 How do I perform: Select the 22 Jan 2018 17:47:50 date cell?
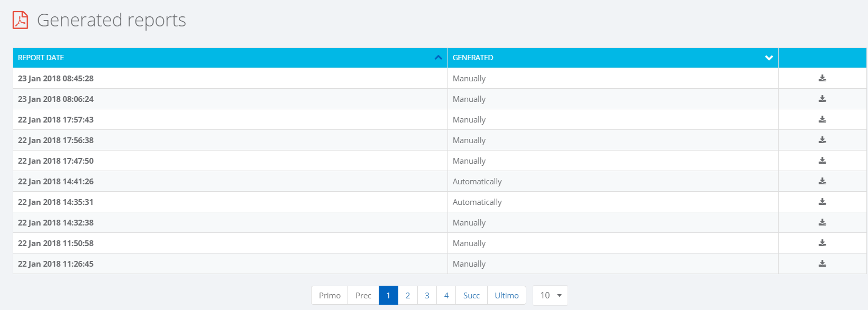pos(230,161)
